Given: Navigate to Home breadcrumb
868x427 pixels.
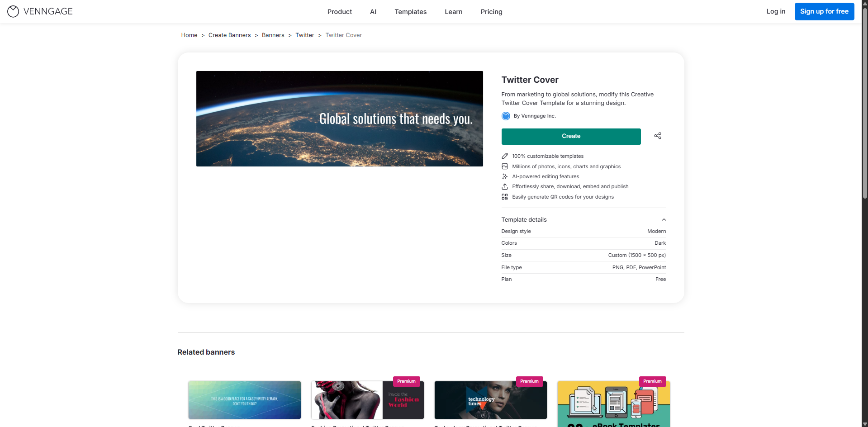Looking at the screenshot, I should (189, 35).
